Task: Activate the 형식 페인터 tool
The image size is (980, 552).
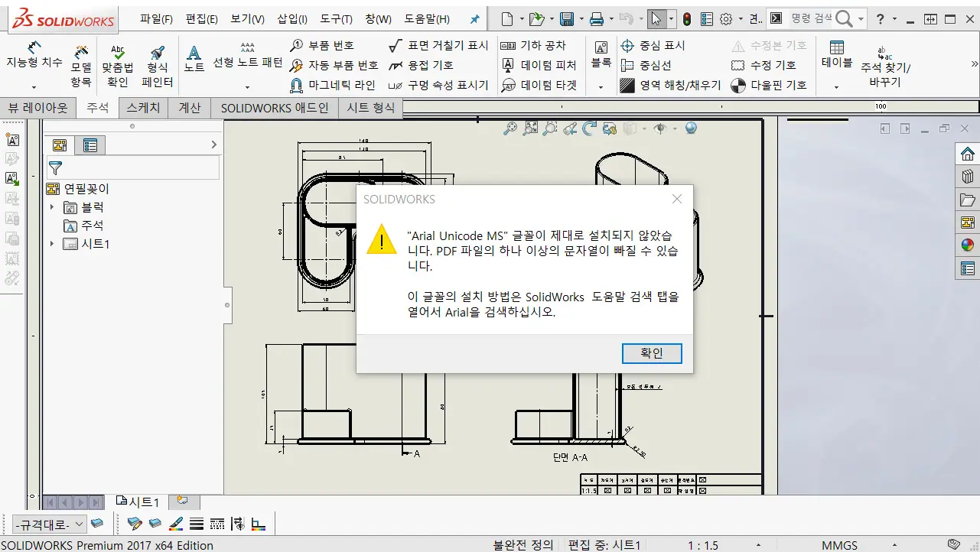Action: [x=158, y=65]
